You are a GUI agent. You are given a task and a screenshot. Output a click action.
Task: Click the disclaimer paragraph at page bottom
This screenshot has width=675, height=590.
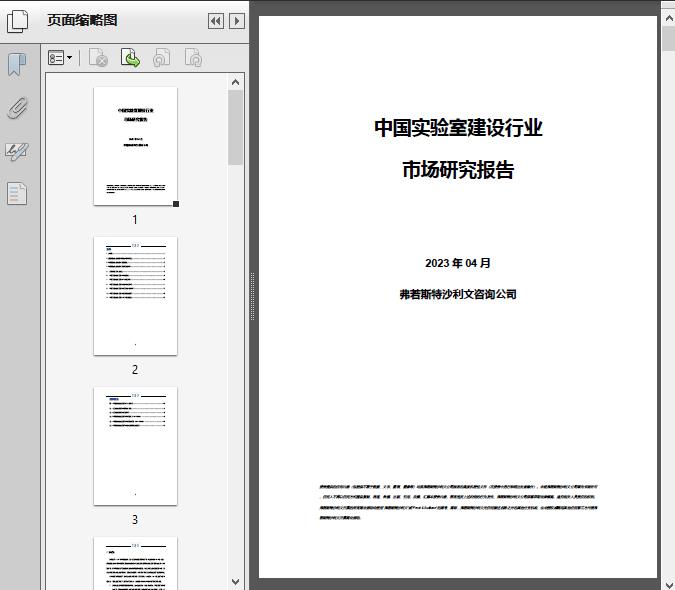458,502
